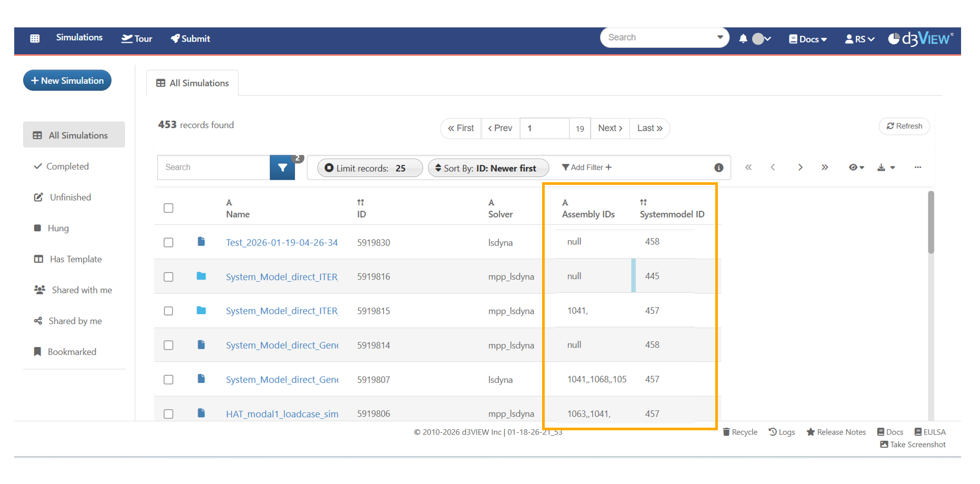The height and width of the screenshot is (484, 980).
Task: Open the HAT_modal1_loadcase_sim link
Action: pos(282,414)
